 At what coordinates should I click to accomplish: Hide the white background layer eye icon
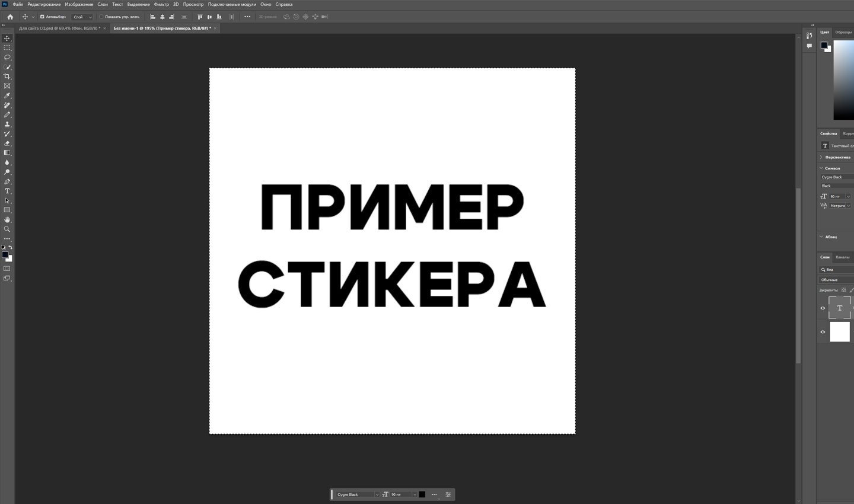coord(823,332)
